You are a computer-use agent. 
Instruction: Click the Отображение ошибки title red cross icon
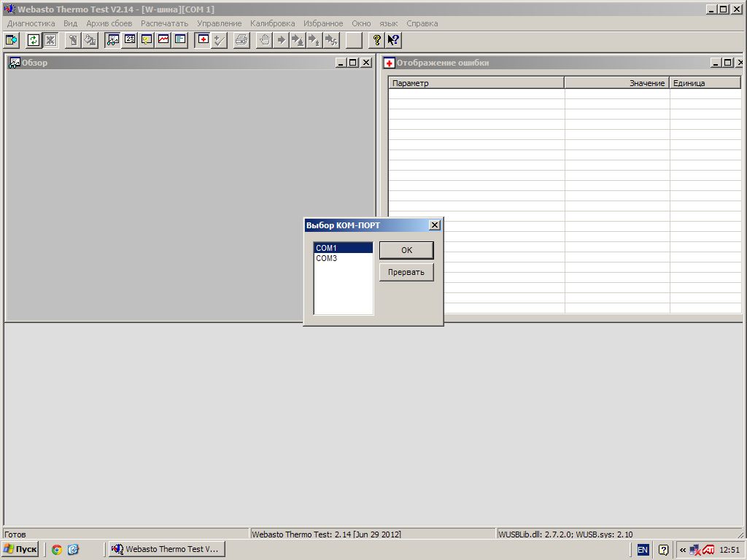390,63
